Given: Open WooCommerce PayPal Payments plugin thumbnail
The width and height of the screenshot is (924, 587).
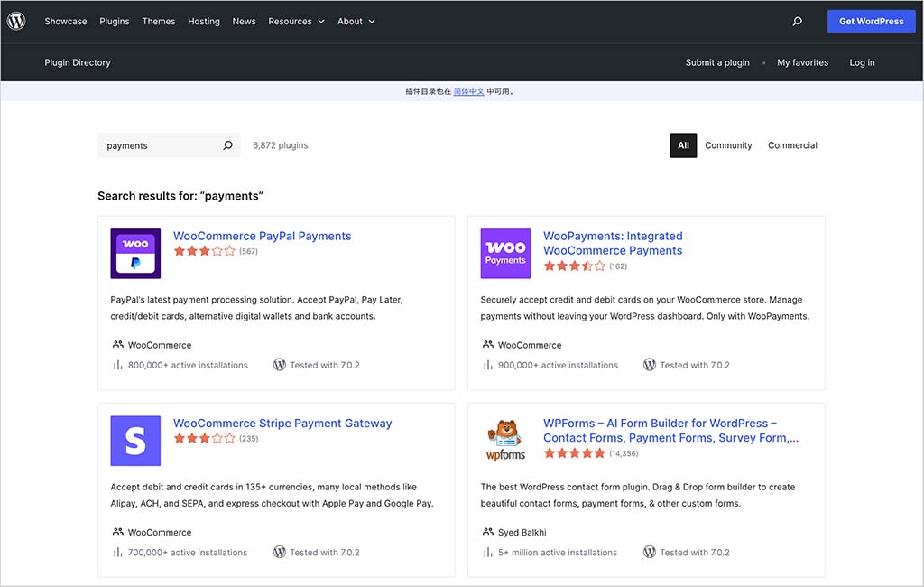Looking at the screenshot, I should (135, 254).
